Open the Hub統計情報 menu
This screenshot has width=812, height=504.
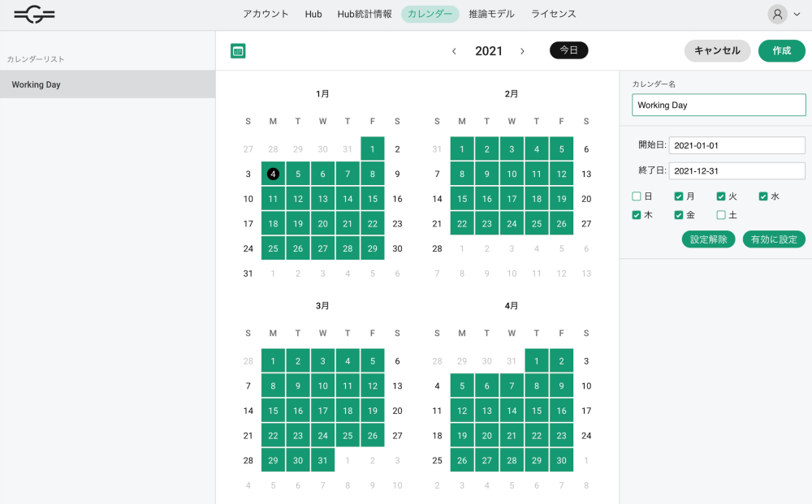(365, 14)
